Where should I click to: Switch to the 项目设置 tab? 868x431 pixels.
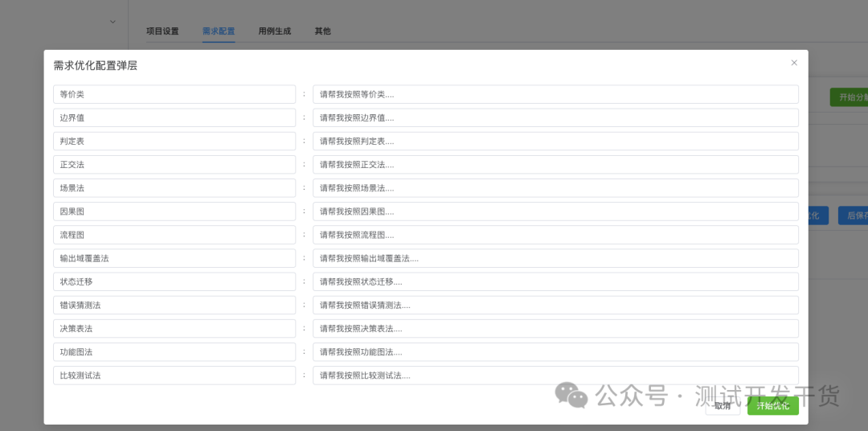162,31
